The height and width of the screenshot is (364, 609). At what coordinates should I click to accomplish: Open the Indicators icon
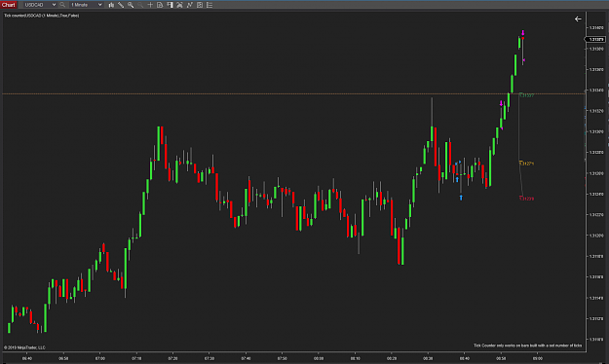click(190, 5)
